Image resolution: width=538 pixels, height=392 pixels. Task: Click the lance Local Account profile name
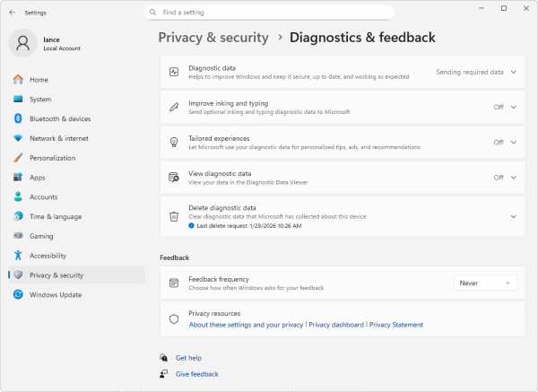pyautogui.click(x=62, y=44)
